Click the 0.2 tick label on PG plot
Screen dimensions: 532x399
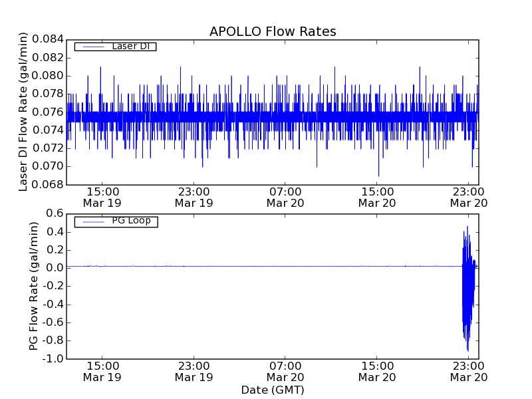tap(55, 250)
